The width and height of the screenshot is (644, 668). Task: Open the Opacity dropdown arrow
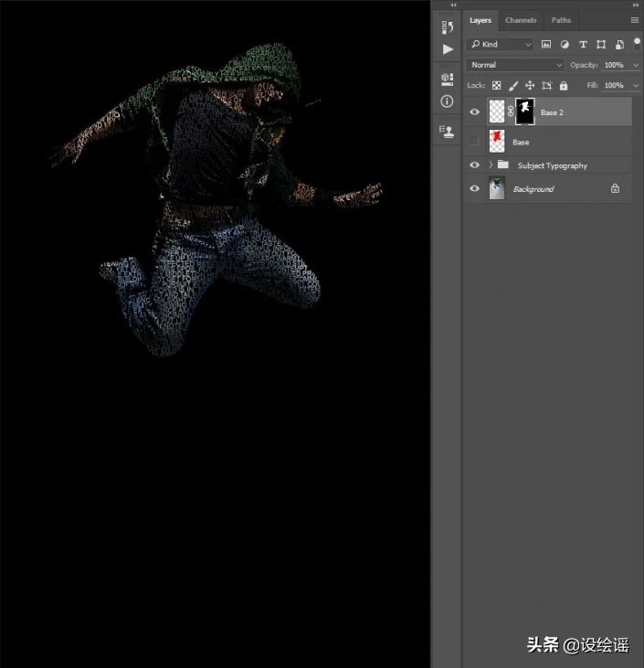pos(636,65)
